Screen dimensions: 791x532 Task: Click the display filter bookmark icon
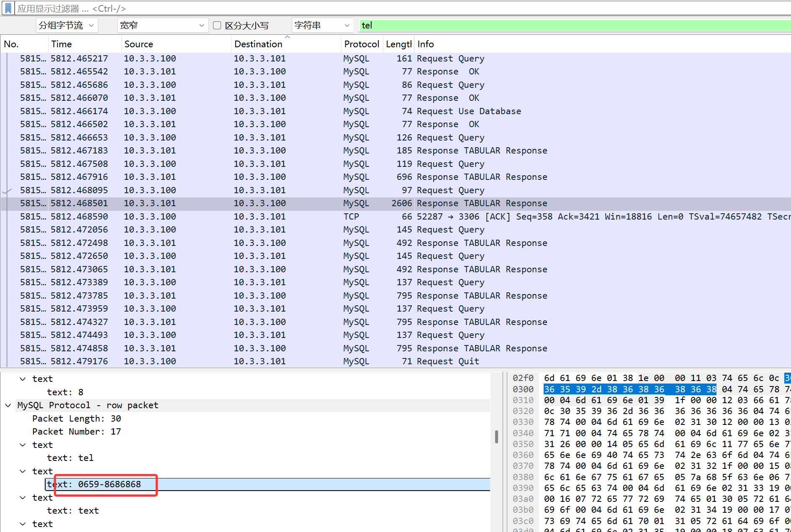8,8
